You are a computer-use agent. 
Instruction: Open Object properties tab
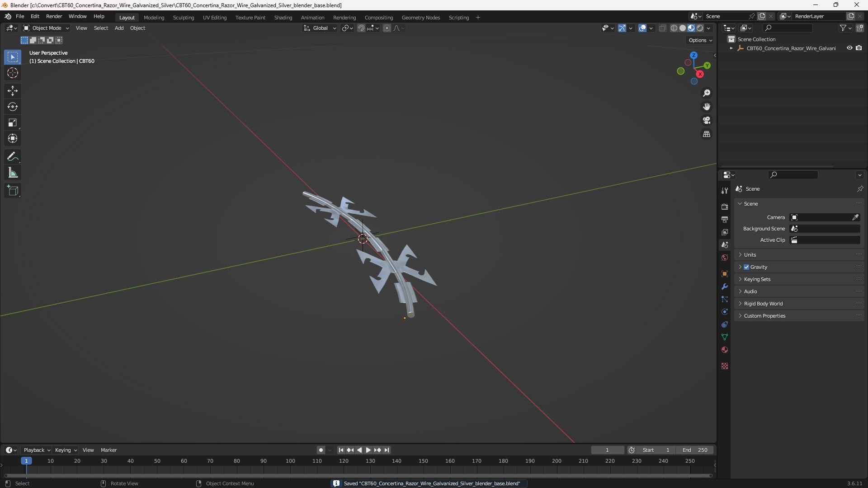pos(725,274)
